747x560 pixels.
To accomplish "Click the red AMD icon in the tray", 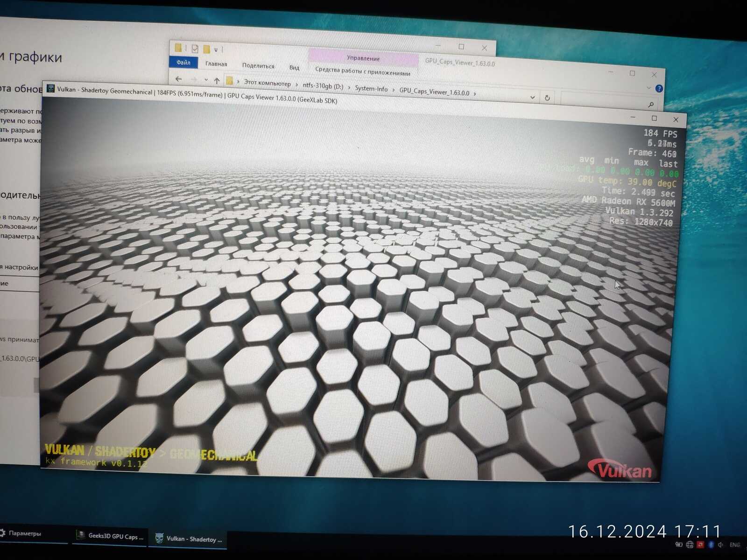I will 700,545.
